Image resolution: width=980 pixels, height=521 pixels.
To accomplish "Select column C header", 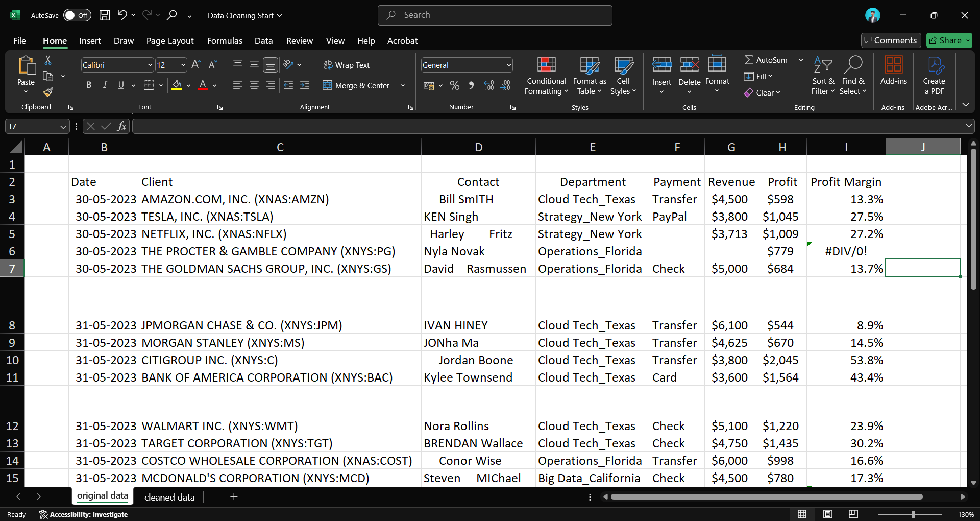I will (x=280, y=147).
